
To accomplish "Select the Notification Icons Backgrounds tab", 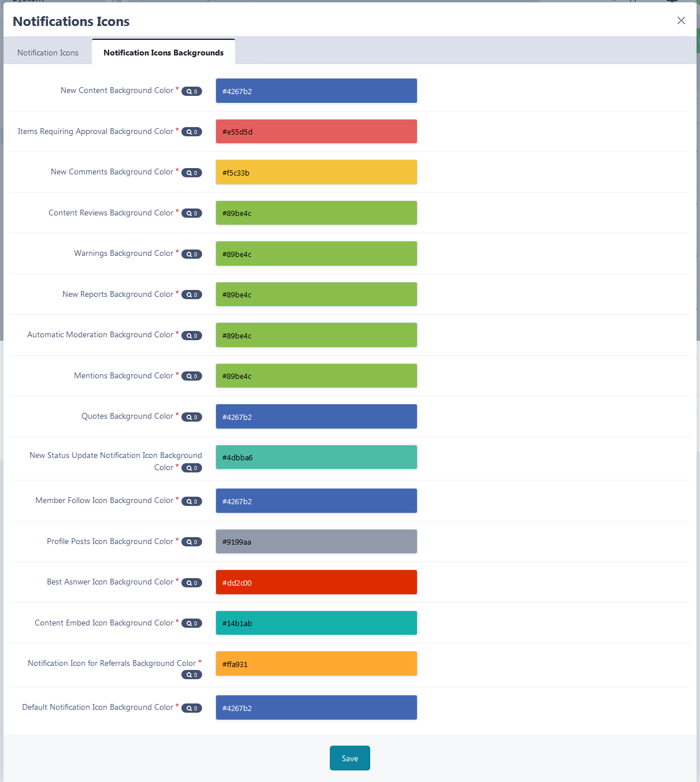I will point(163,52).
